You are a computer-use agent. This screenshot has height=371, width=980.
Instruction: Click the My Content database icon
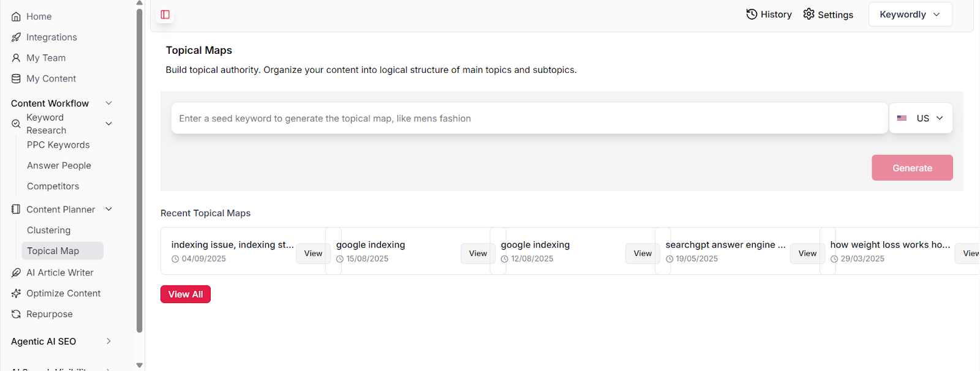tap(16, 79)
